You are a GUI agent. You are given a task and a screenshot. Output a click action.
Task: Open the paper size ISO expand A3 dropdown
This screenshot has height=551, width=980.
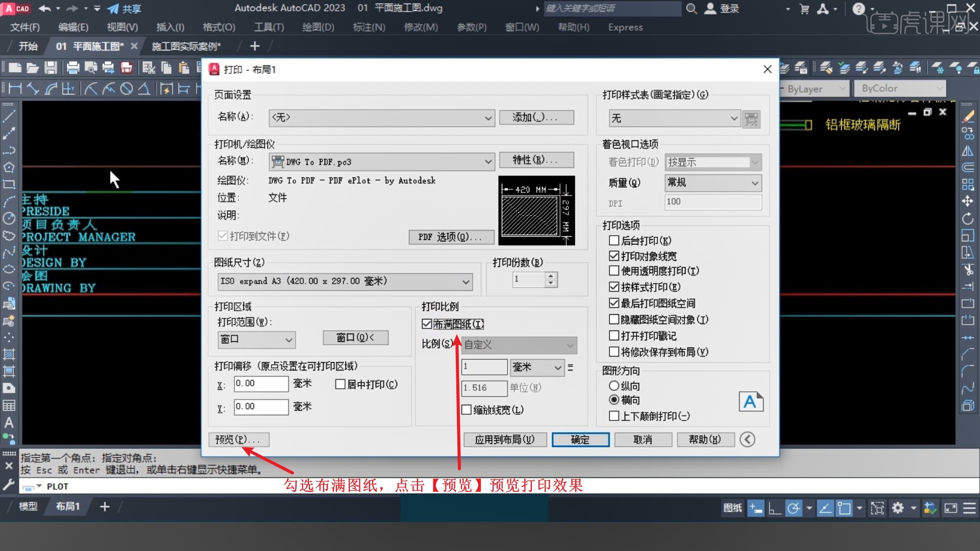(345, 281)
